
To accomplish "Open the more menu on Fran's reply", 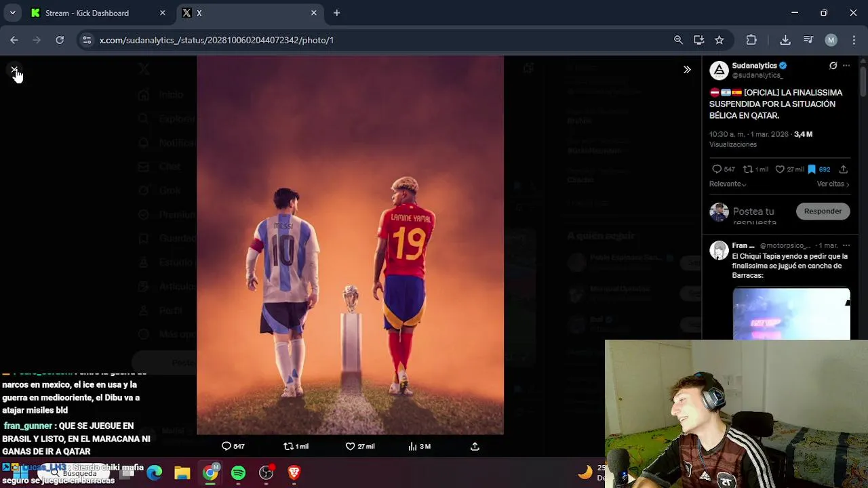I will [x=846, y=245].
